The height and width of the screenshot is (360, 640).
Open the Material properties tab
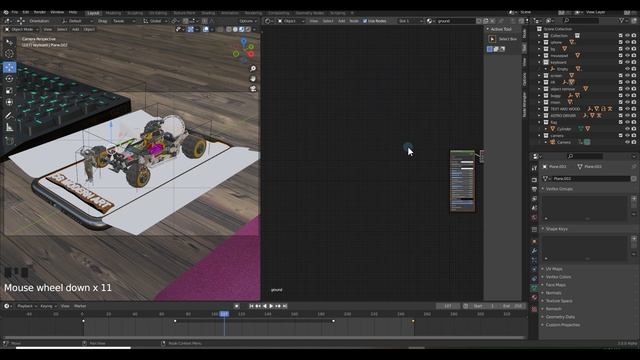[534, 298]
